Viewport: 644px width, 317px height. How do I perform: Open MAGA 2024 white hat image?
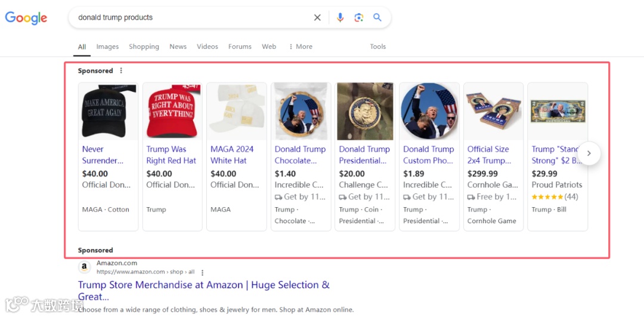(237, 112)
